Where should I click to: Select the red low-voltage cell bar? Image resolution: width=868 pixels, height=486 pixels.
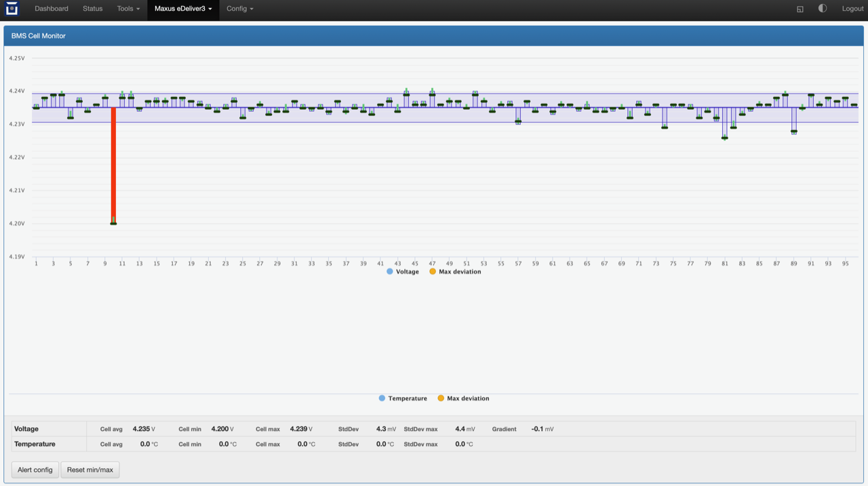[113, 165]
